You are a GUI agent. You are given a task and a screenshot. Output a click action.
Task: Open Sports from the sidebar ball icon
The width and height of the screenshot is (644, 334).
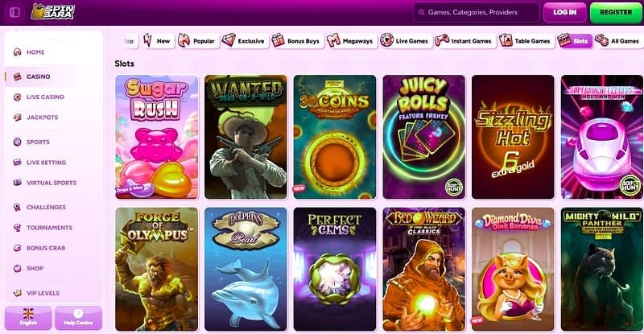(x=17, y=142)
